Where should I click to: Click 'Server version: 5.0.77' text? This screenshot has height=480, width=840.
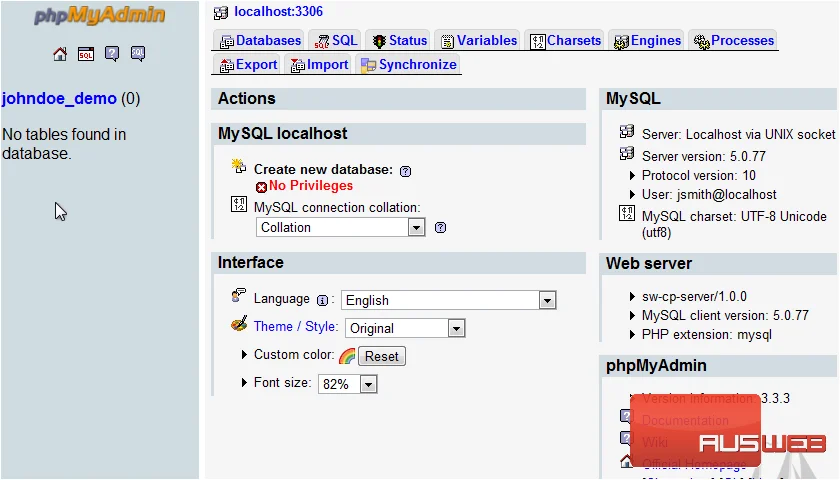[704, 156]
